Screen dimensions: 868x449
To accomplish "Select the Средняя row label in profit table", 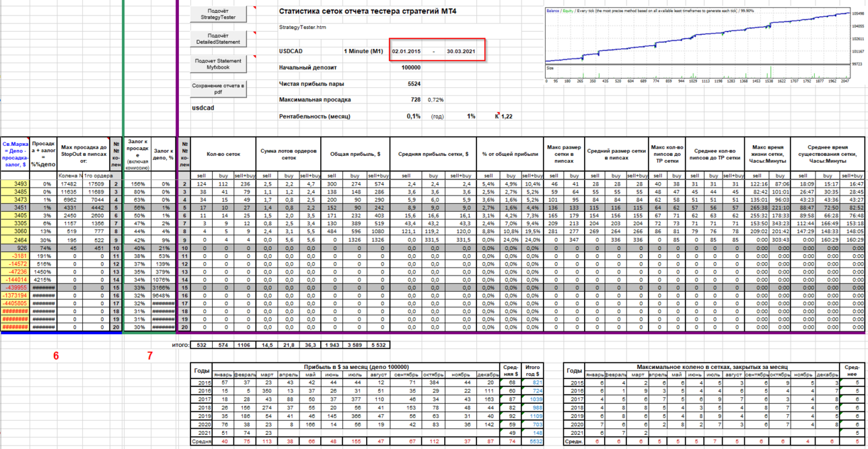I will 201,441.
